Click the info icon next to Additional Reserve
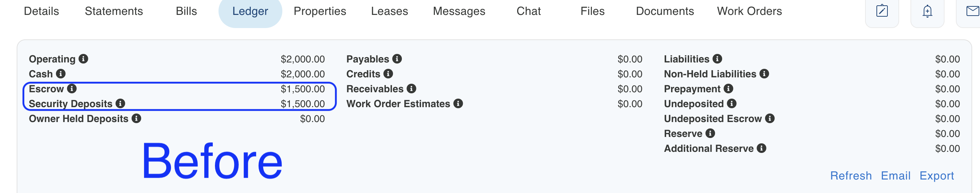This screenshot has width=980, height=193. click(x=762, y=148)
